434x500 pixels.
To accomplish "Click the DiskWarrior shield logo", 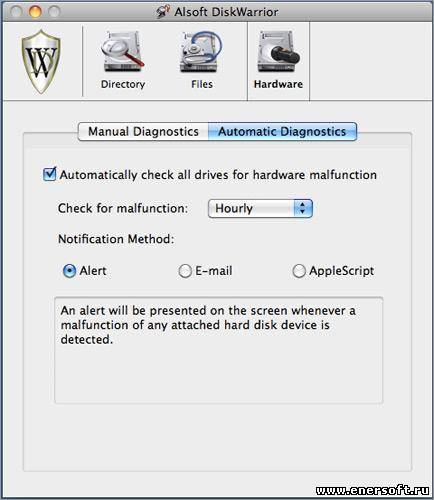I will pyautogui.click(x=41, y=61).
